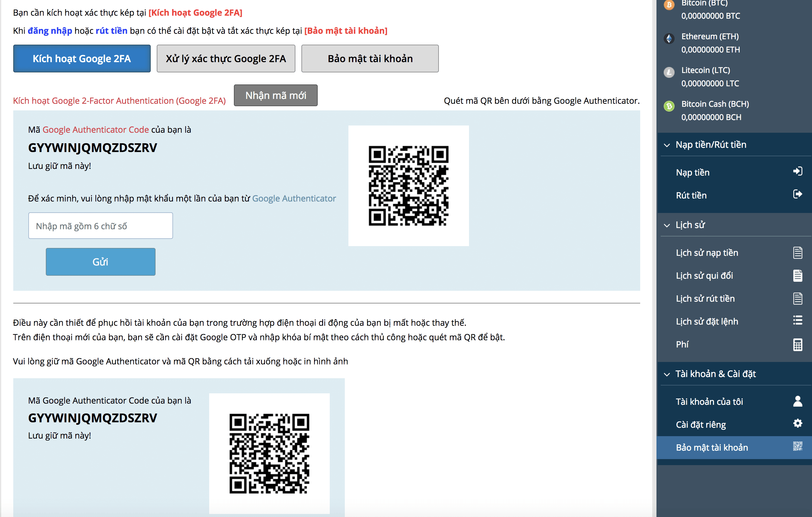Click the Litecoin (LTC) label
The image size is (812, 517).
tap(705, 70)
